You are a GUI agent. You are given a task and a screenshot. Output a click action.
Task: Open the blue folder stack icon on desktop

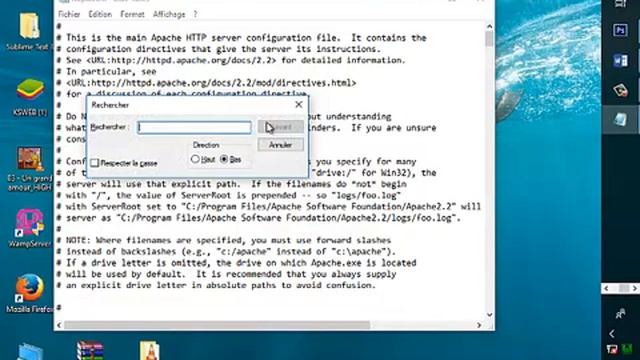tap(30, 352)
